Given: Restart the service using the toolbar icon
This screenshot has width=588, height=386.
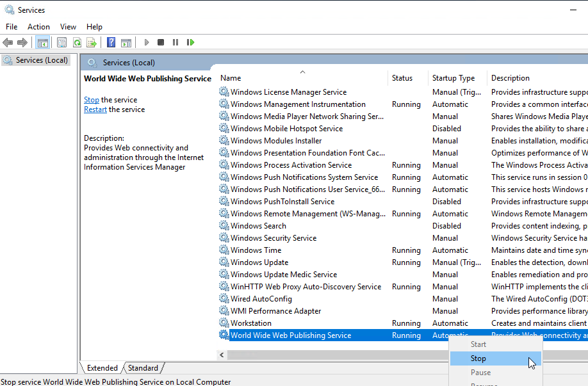Looking at the screenshot, I should [x=190, y=42].
